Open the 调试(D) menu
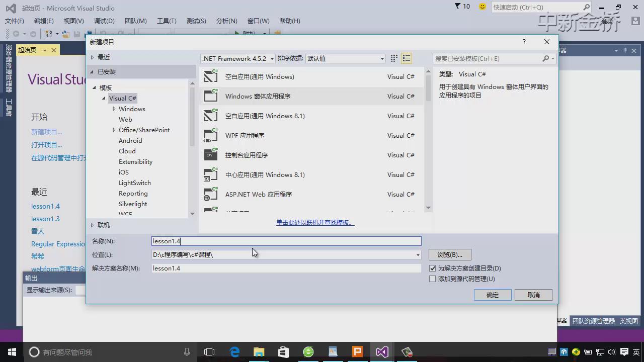The width and height of the screenshot is (644, 362). point(104,21)
